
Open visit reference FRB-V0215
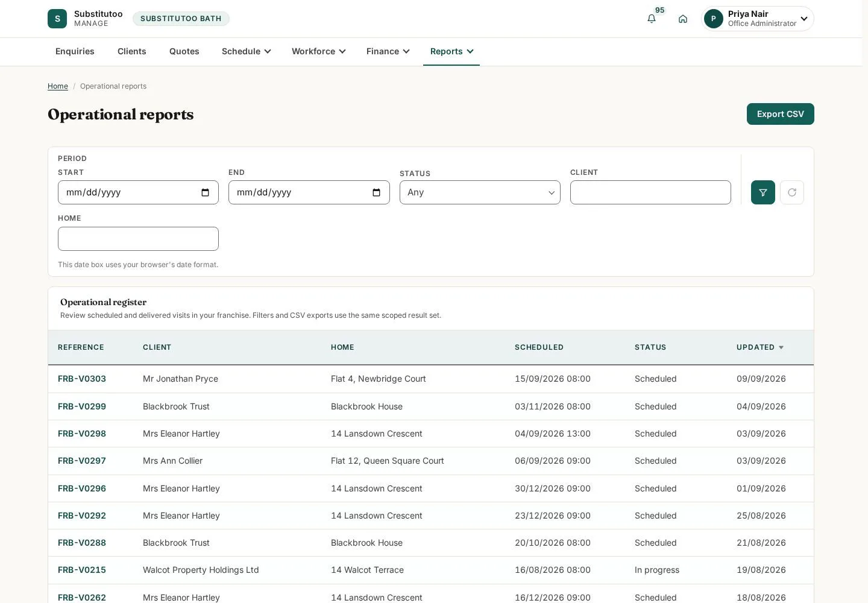(82, 570)
